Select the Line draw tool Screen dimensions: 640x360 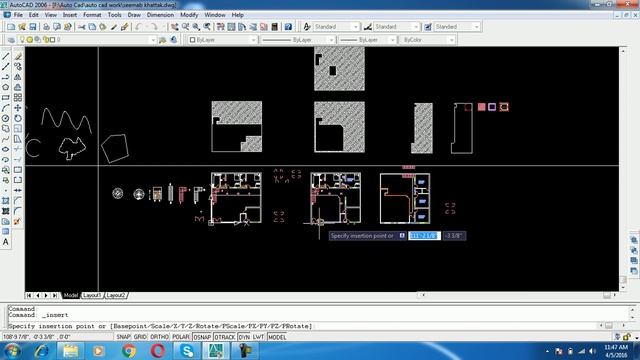pos(6,56)
